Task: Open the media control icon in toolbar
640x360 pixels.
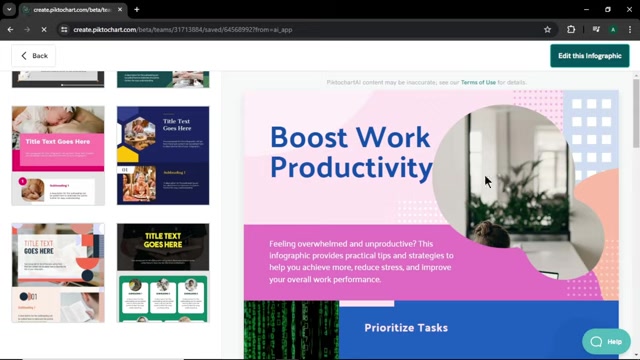Action: point(596,29)
